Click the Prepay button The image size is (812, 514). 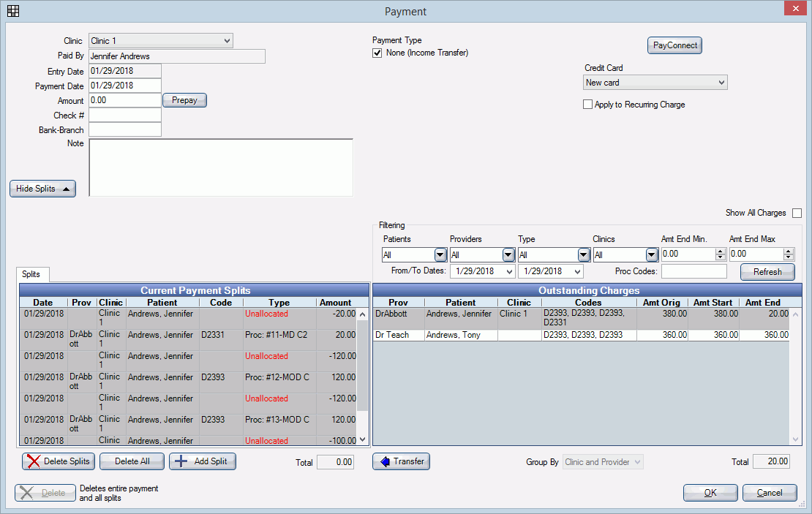pos(185,100)
